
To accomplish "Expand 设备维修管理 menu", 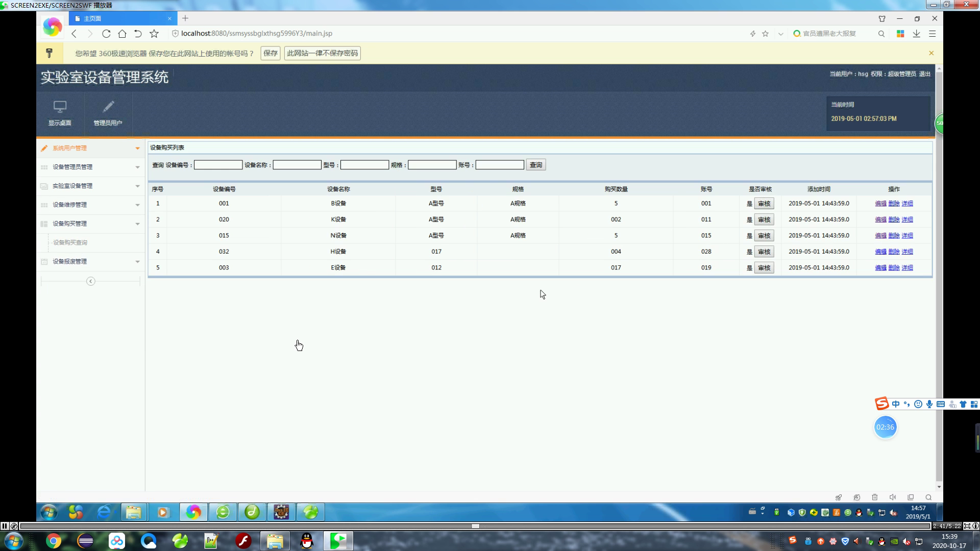I will tap(90, 205).
